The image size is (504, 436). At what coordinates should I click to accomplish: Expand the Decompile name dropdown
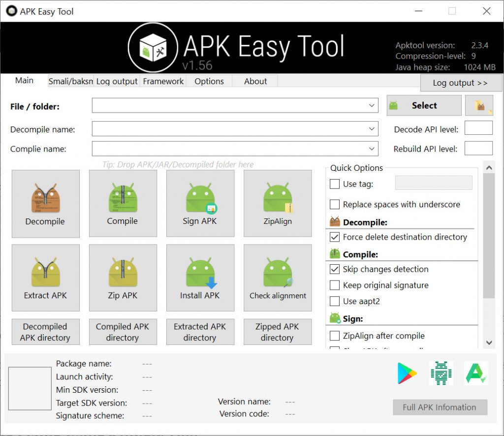click(372, 129)
